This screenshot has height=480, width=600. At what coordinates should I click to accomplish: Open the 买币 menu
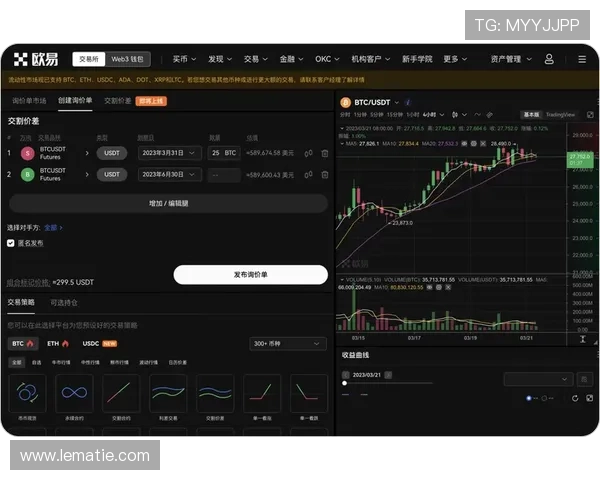point(184,59)
